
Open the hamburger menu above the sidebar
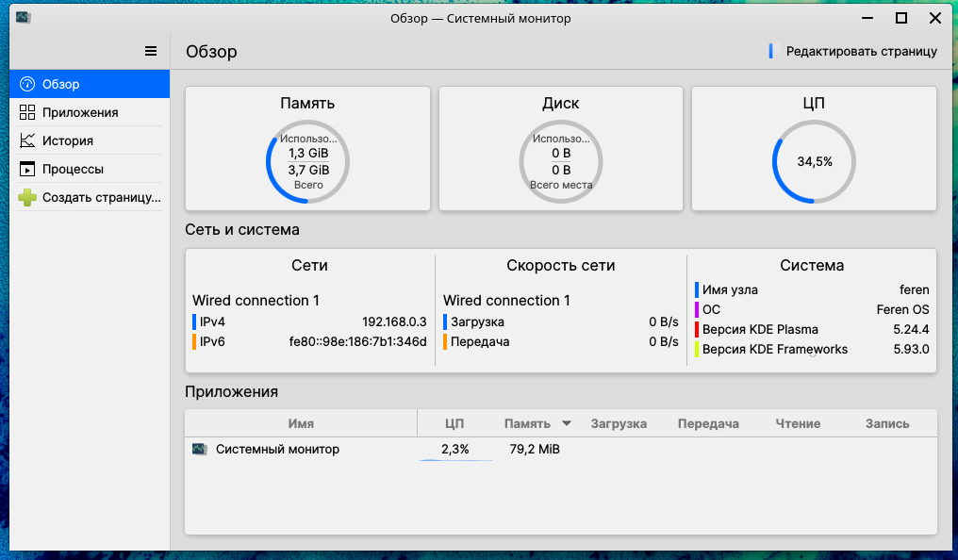(x=150, y=51)
